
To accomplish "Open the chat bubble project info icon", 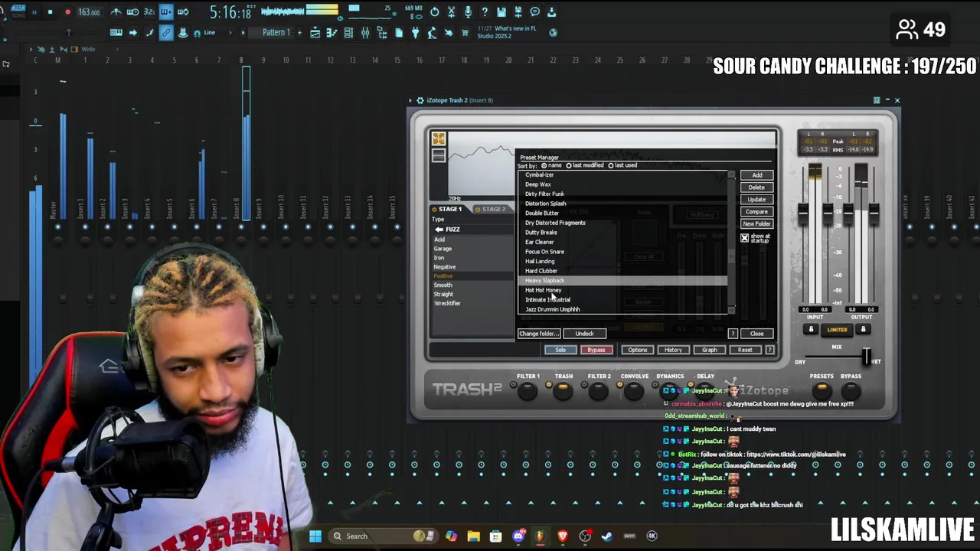I will [x=535, y=12].
